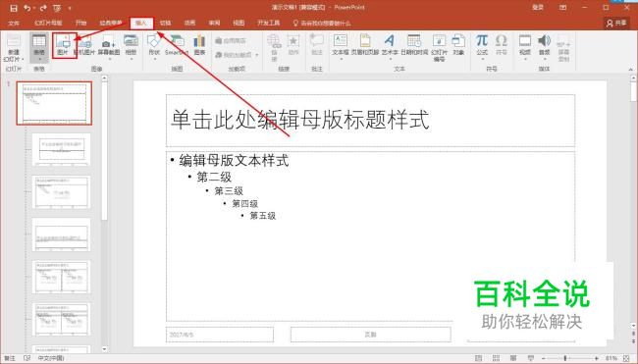
Task: Insert a SmartArt graphic
Action: (177, 45)
